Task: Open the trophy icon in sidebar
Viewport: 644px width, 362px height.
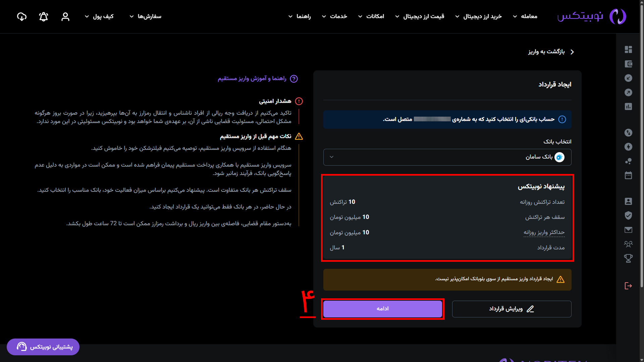Action: point(628,258)
